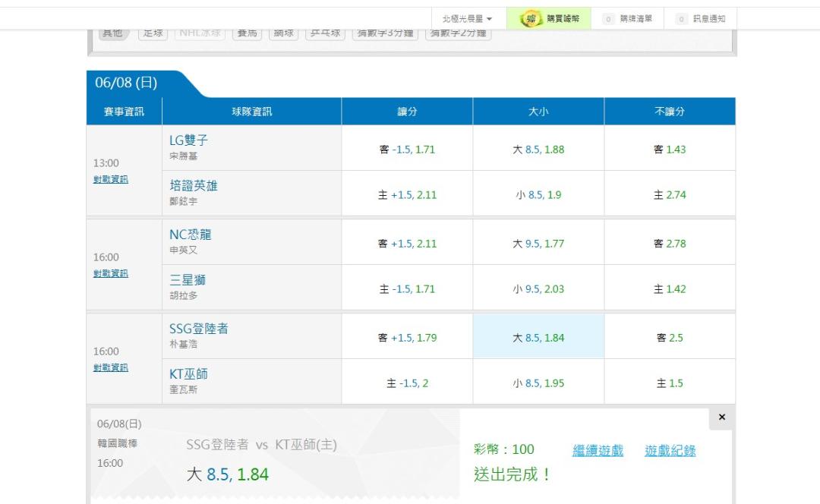Pick moneyline 主 1.42
The width and height of the screenshot is (820, 504).
[670, 289]
